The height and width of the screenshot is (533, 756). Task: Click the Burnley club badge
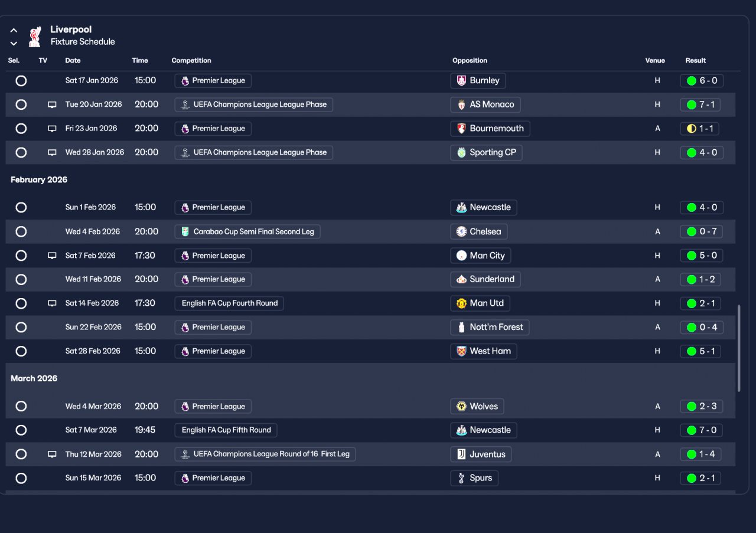click(462, 81)
